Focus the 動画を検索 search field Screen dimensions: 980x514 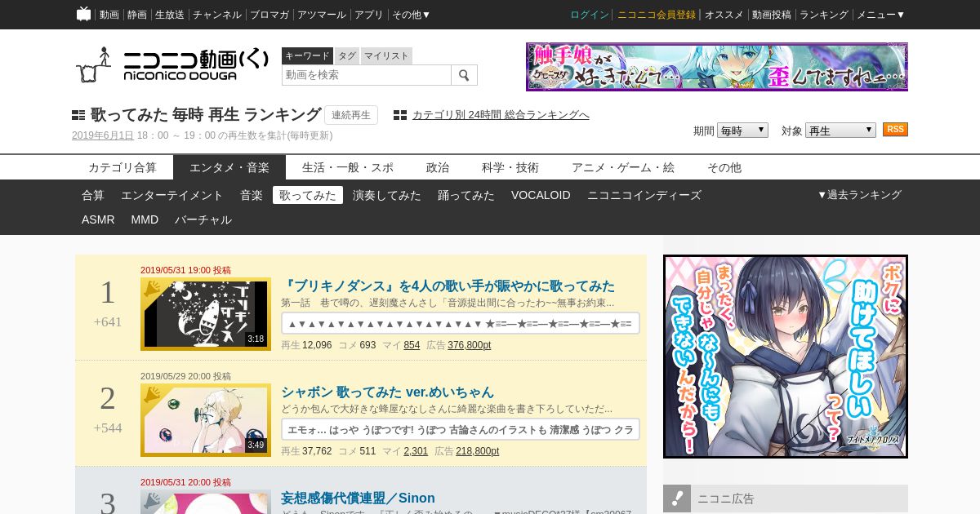coord(367,75)
